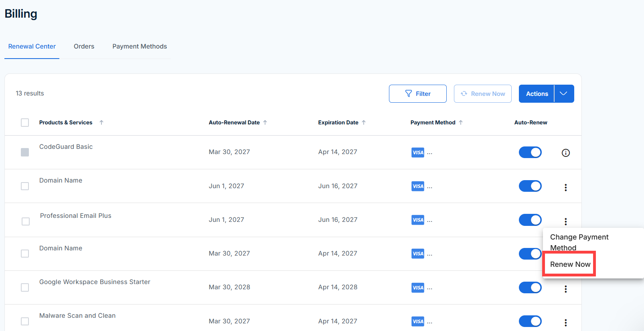Check the Malware Scan and Clean checkbox

(25, 321)
